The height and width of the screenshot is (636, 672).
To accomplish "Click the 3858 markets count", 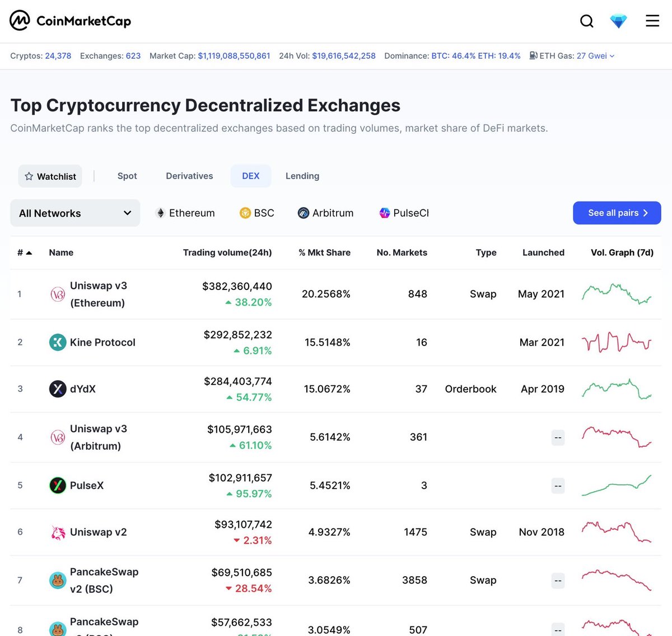I will coord(414,580).
